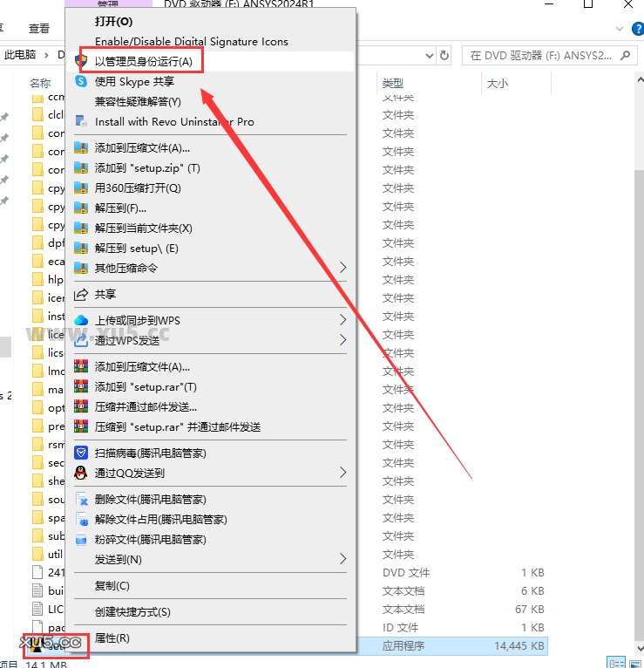
Task: Switch to large icons view in status bar
Action: pyautogui.click(x=635, y=664)
